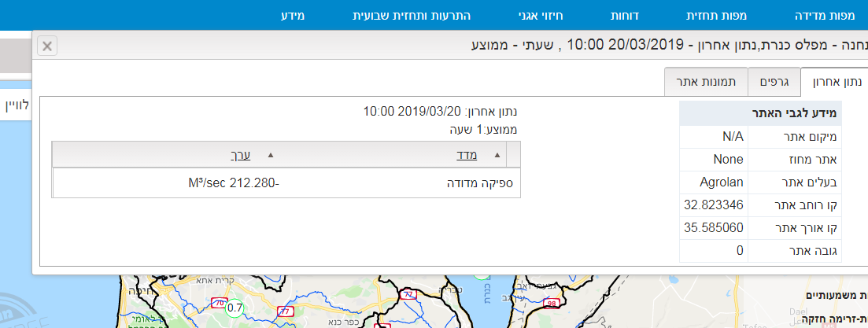Switch to the גרפים tab

pyautogui.click(x=774, y=81)
